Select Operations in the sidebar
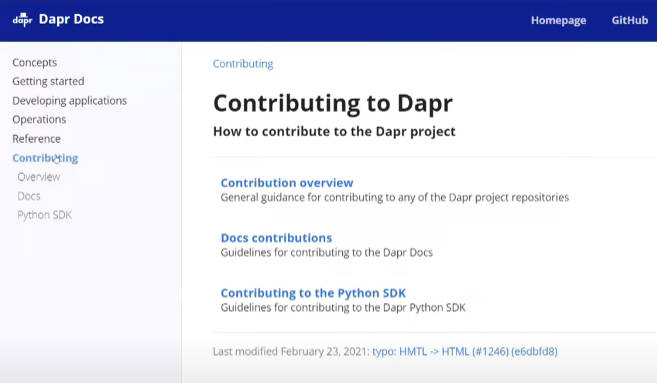 click(x=39, y=119)
